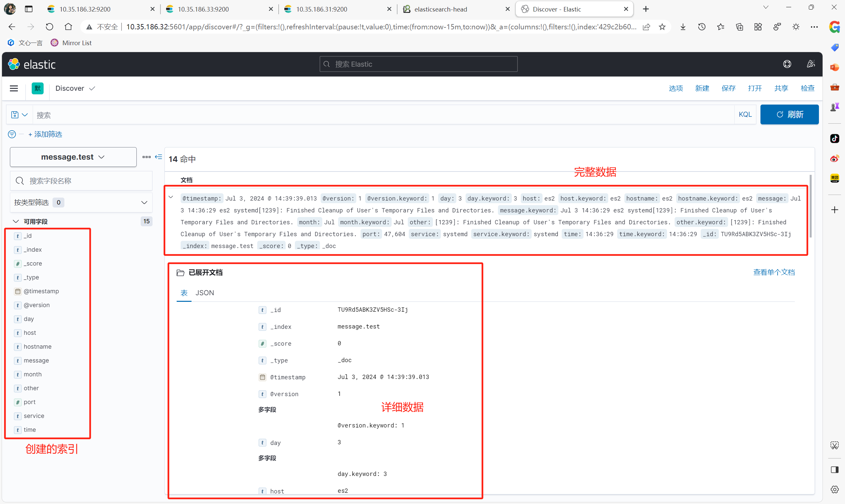
Task: Click the +添加筛选 button
Action: 45,134
